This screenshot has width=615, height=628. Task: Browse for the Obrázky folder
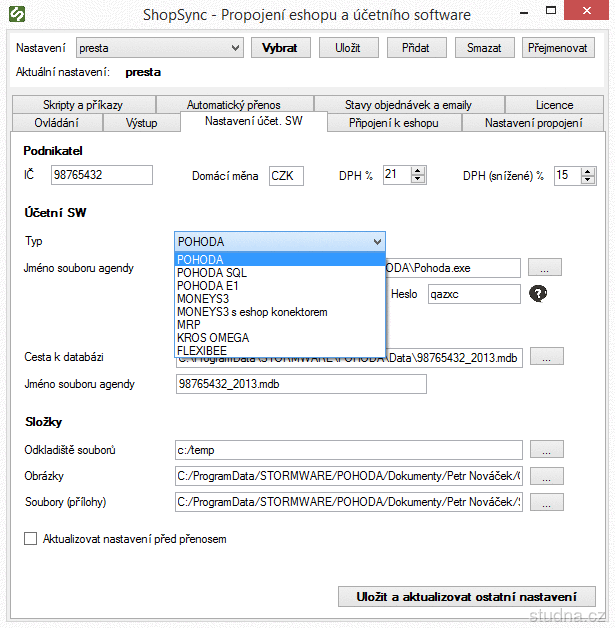pyautogui.click(x=545, y=476)
